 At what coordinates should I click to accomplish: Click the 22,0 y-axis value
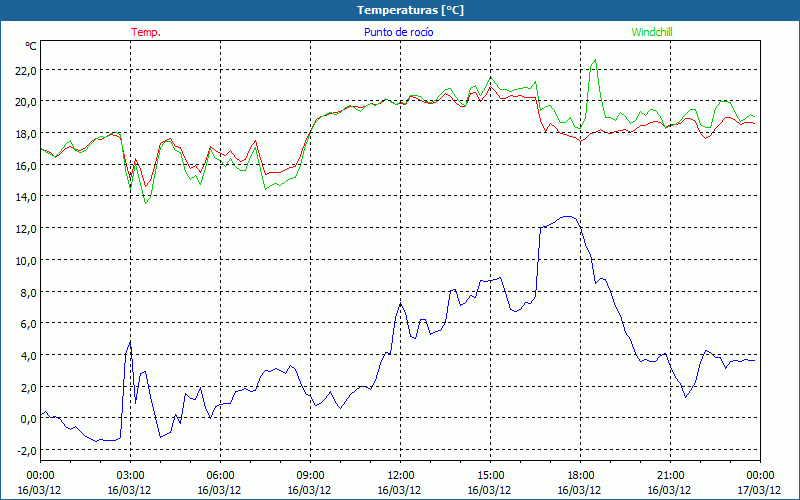point(26,70)
